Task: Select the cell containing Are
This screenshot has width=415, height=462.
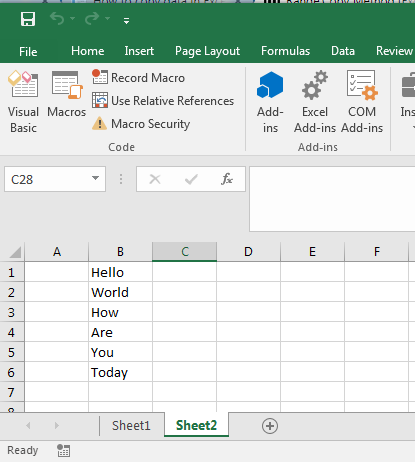Action: pyautogui.click(x=120, y=332)
